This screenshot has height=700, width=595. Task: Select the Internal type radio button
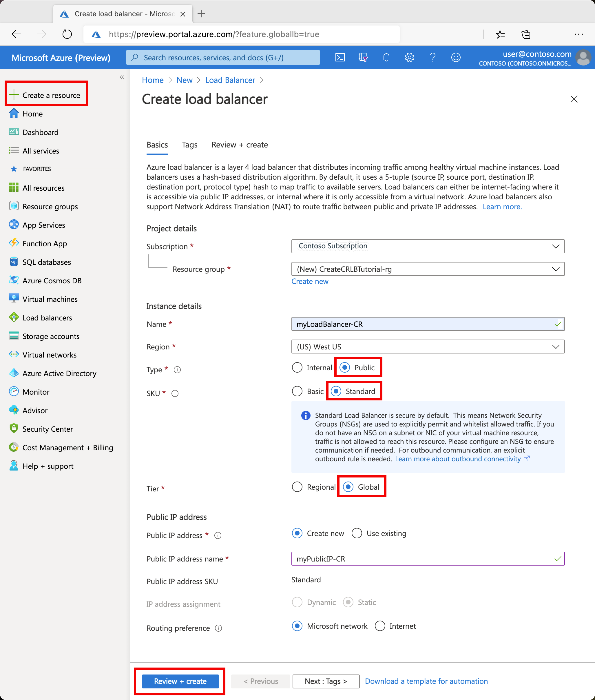coord(297,367)
